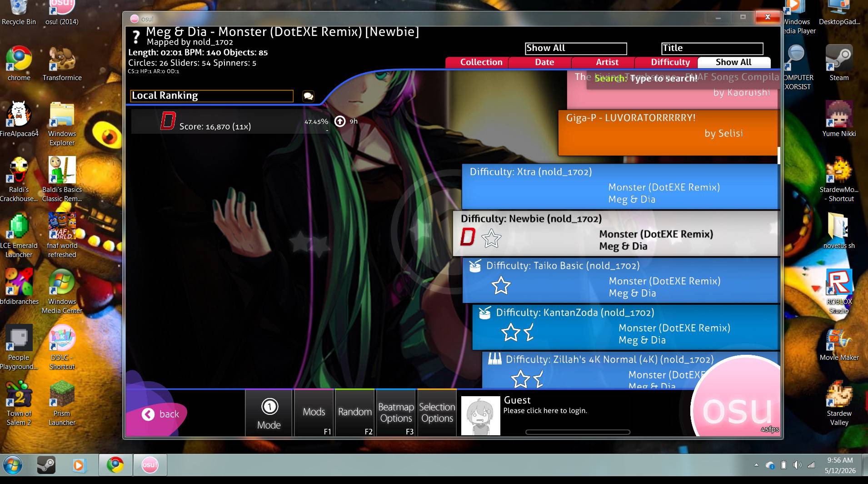Open the Mods menu
The width and height of the screenshot is (868, 484).
(314, 413)
